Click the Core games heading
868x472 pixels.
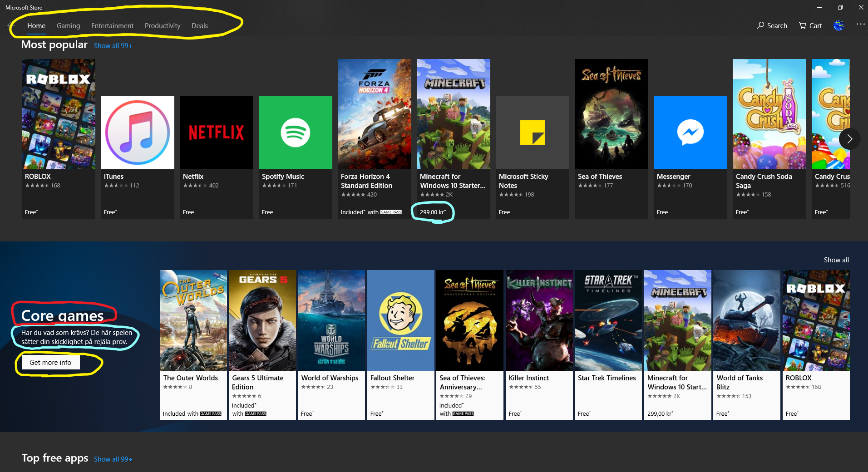63,315
